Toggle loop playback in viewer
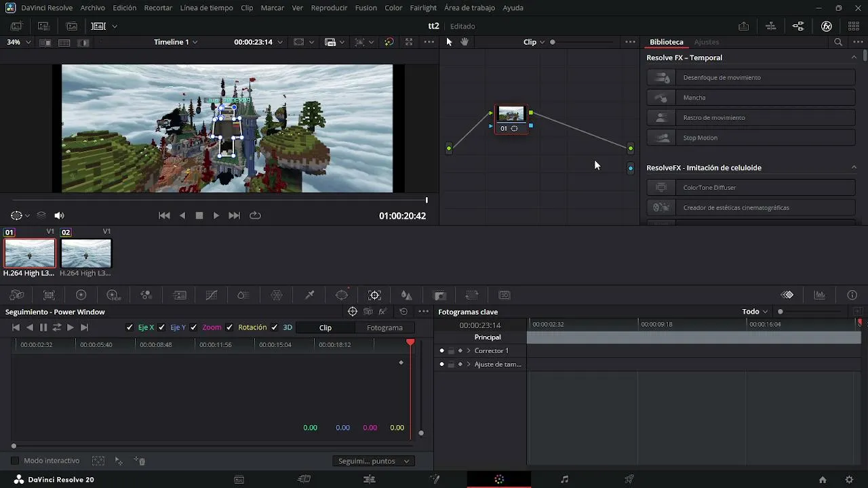 [255, 216]
